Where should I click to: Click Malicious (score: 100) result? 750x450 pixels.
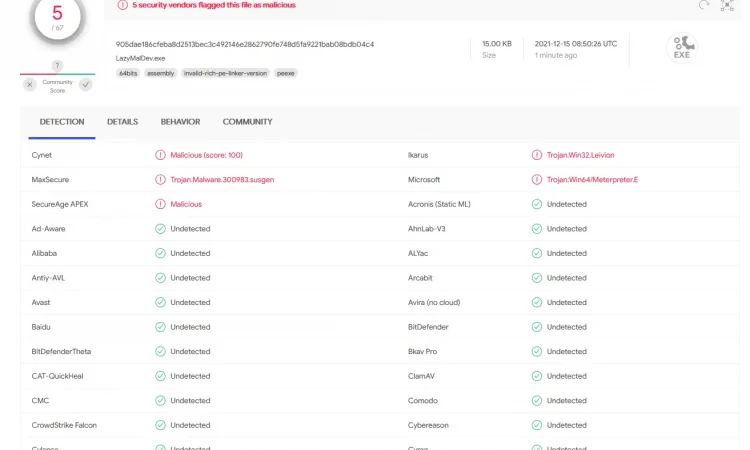coord(207,155)
